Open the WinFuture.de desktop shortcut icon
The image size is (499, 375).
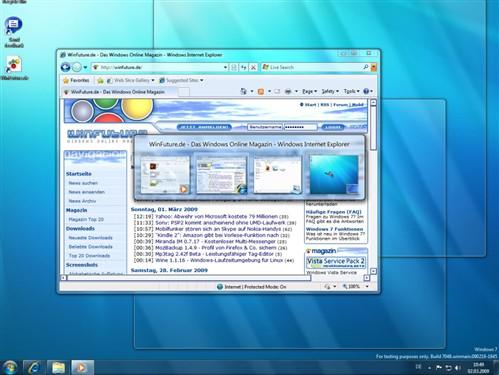[x=14, y=69]
